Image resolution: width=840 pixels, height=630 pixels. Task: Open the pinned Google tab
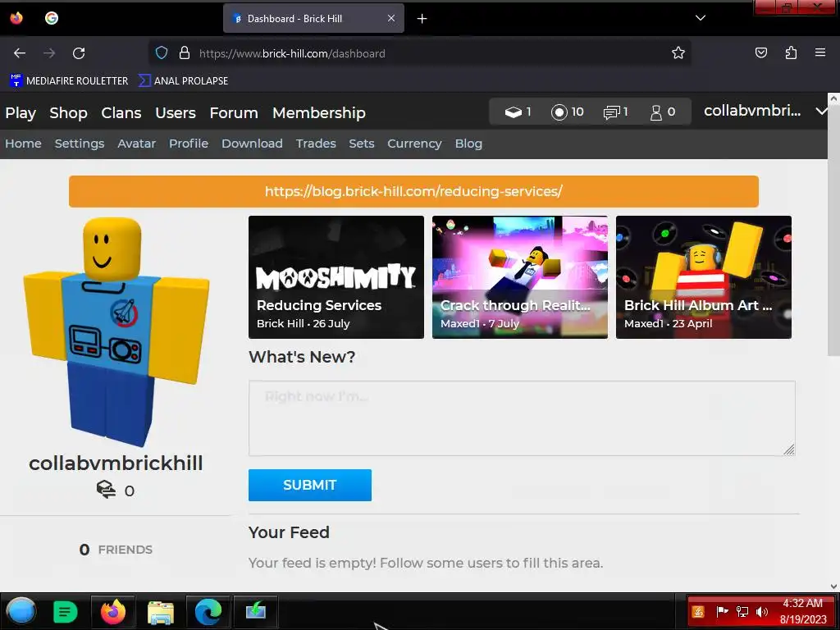52,18
